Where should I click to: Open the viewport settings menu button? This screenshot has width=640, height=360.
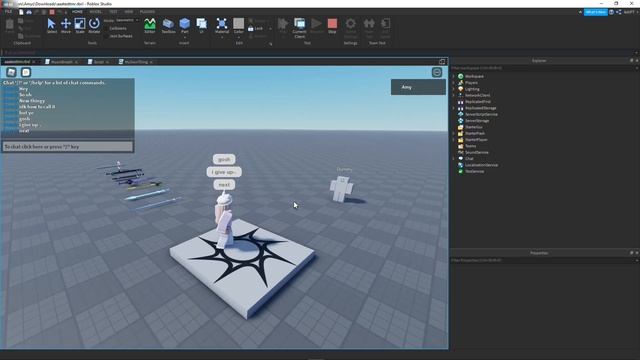(437, 72)
